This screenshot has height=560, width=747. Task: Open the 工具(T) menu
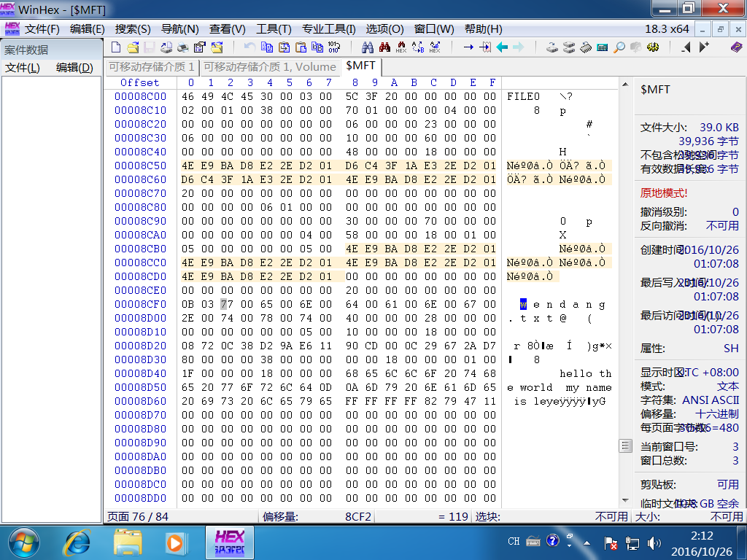[274, 29]
